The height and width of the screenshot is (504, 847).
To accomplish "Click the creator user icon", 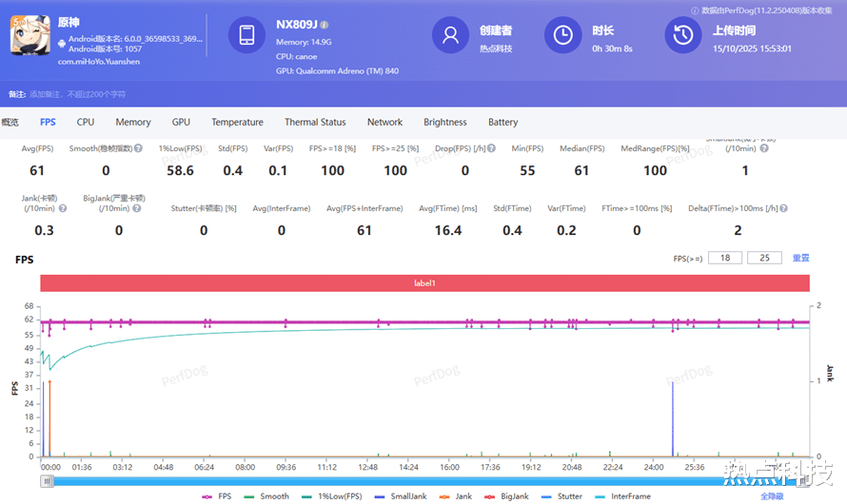I will [450, 35].
